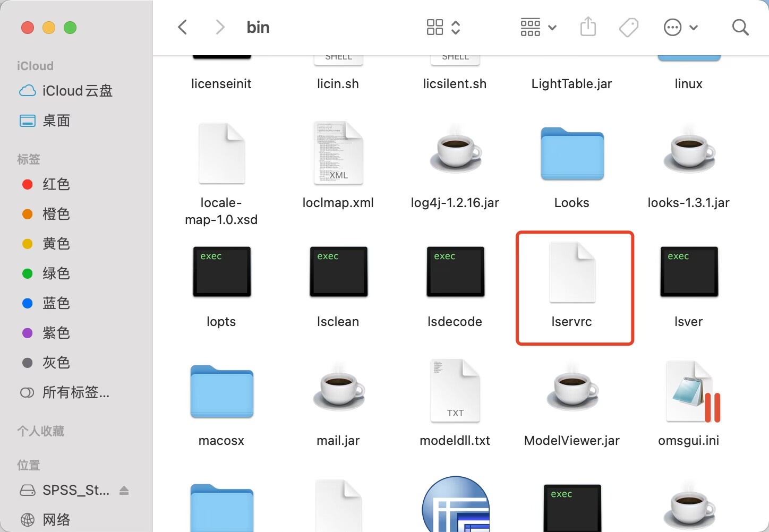Select the looks-1.3.1.jar coffee cup icon
This screenshot has width=769, height=532.
pos(689,150)
